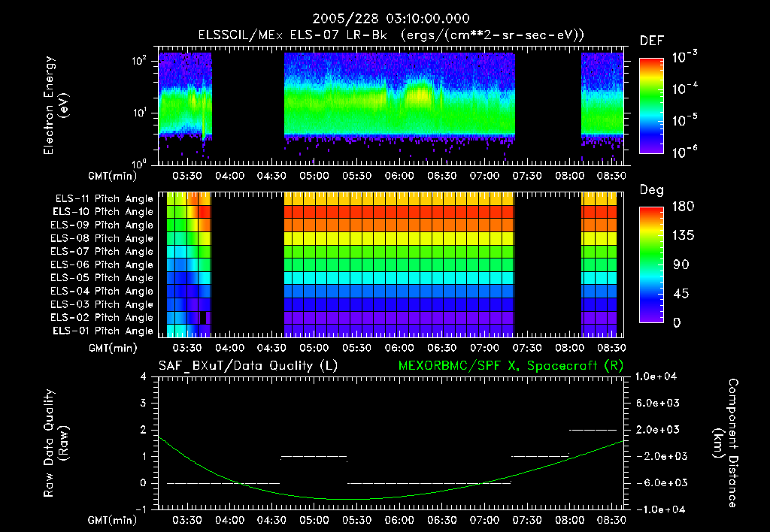Click the 90 label on Deg colorbar
770x532 pixels.
click(x=681, y=264)
